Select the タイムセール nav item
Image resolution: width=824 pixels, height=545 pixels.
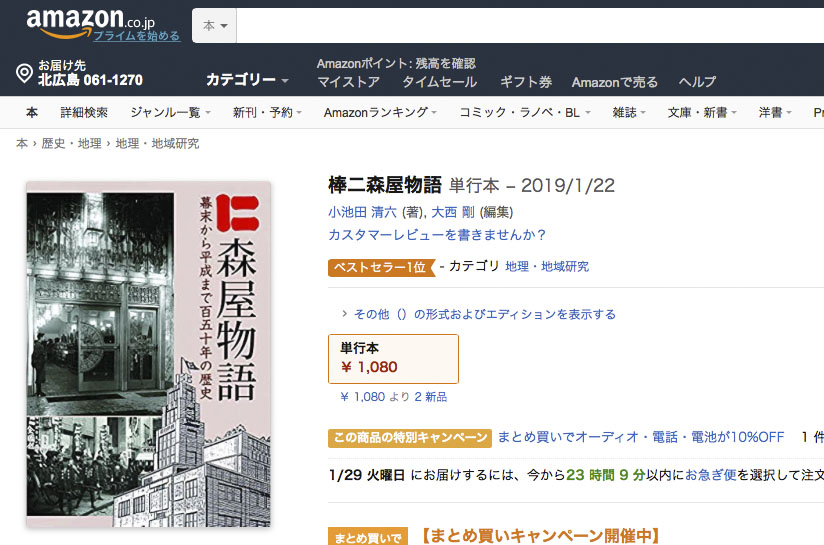point(439,82)
